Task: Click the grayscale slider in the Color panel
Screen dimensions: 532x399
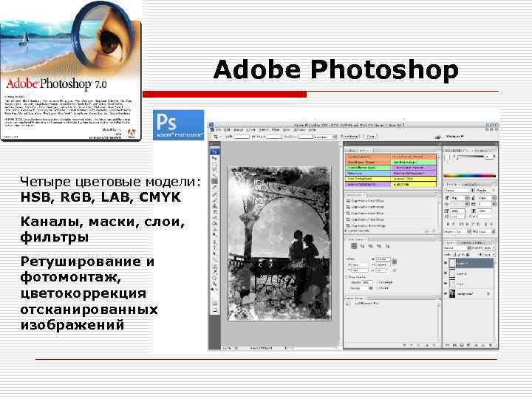Action: point(470,157)
